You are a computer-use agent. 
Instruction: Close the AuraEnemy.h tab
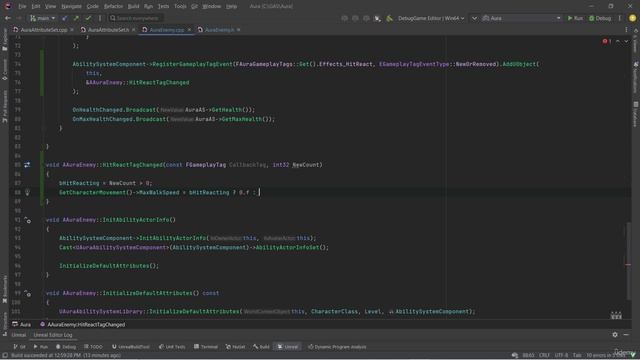tap(238, 30)
